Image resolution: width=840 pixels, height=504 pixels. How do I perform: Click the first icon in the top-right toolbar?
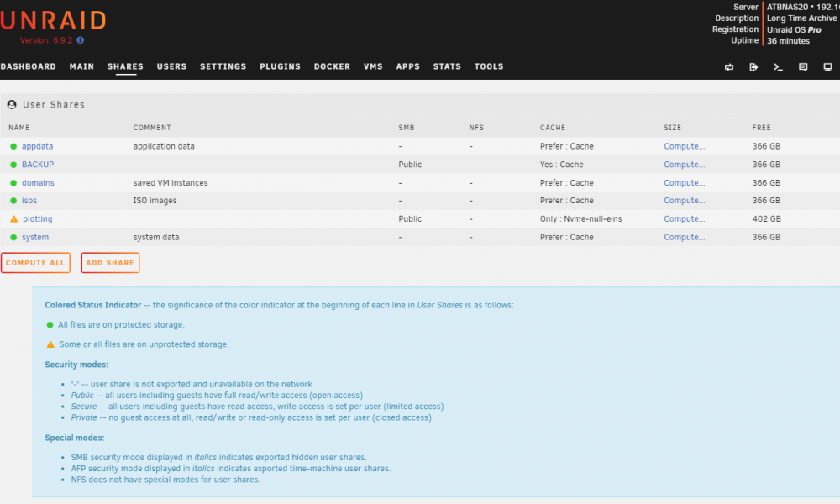(x=729, y=67)
